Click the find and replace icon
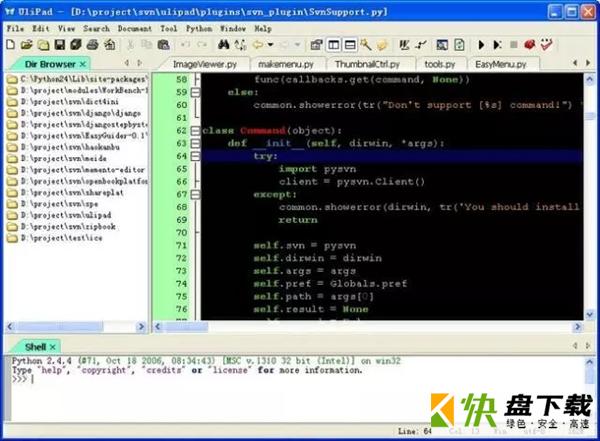Image resolution: width=600 pixels, height=441 pixels. coord(240,45)
